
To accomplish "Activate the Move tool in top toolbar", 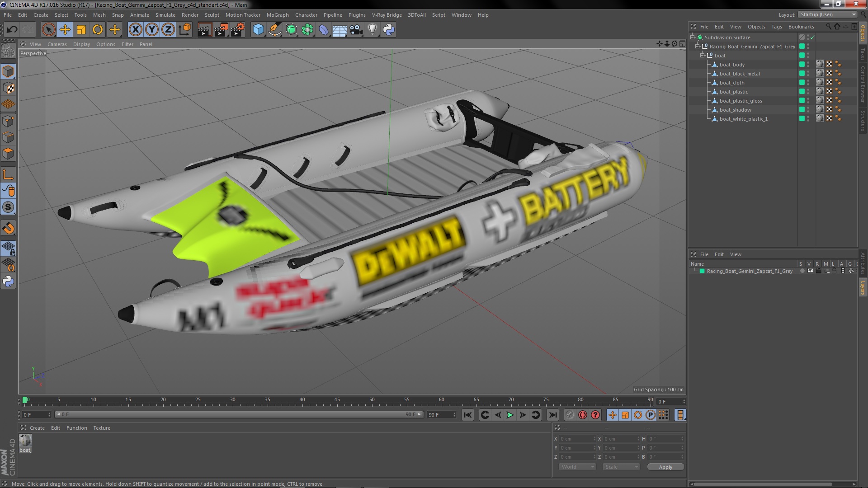I will click(x=65, y=30).
